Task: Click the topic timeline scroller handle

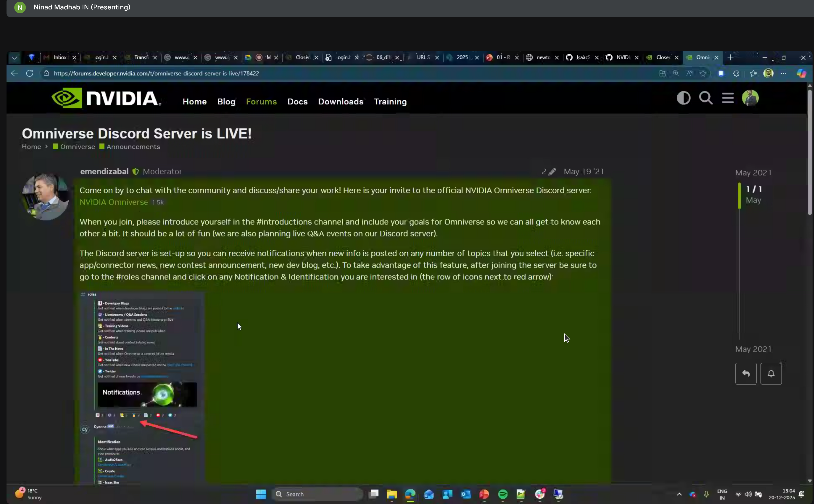Action: [740, 195]
